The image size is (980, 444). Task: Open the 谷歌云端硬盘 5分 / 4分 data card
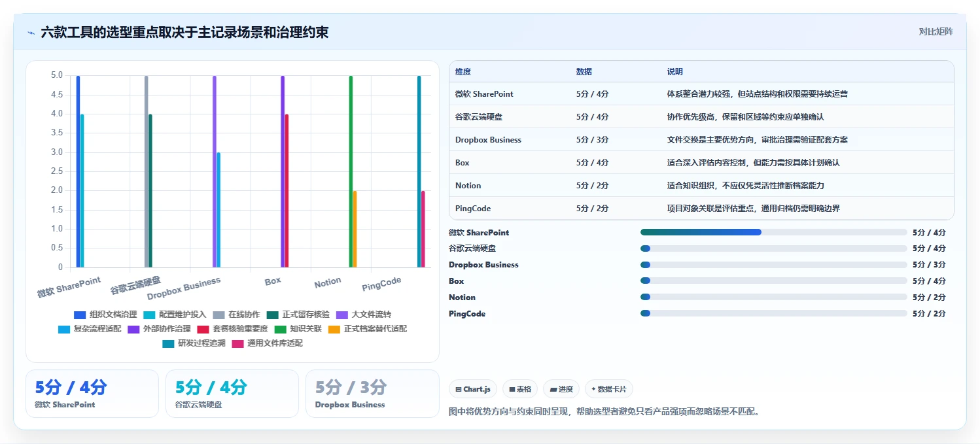tap(232, 394)
